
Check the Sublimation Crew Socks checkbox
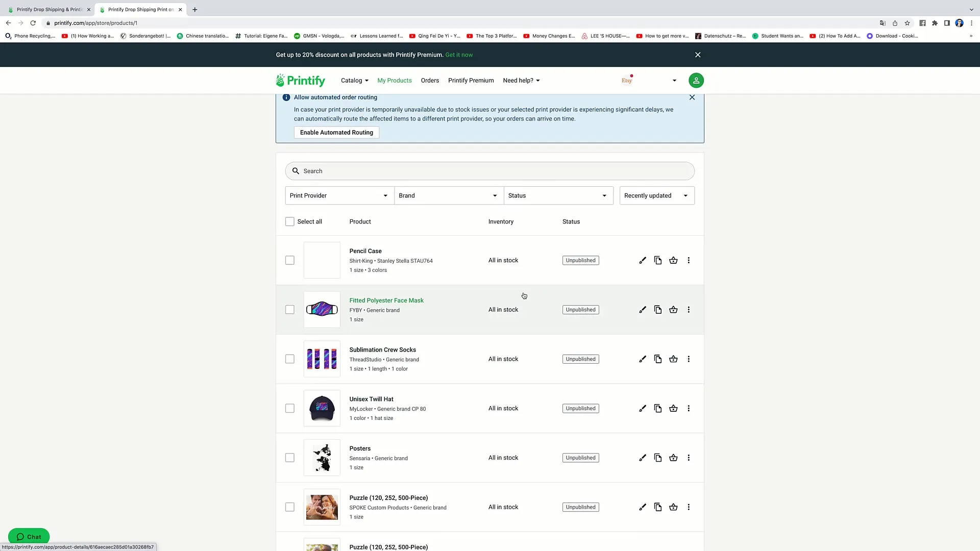[x=289, y=359]
